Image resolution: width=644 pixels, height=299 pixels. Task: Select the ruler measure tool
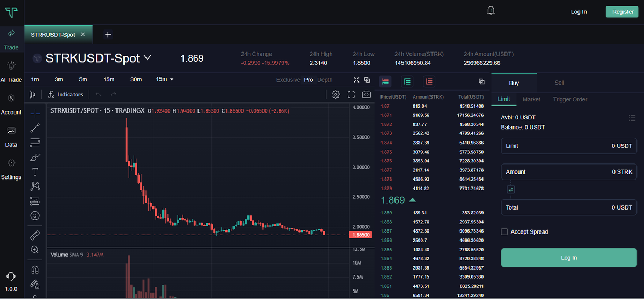pyautogui.click(x=35, y=235)
